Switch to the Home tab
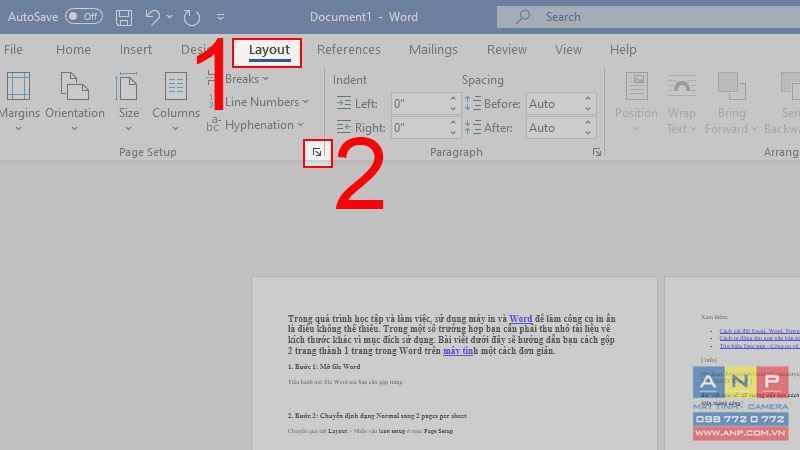The image size is (800, 450). coord(73,49)
